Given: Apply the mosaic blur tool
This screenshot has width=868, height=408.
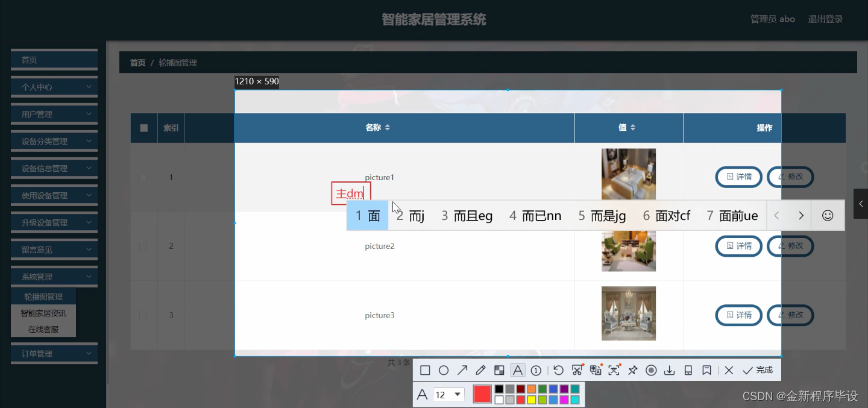Looking at the screenshot, I should tap(499, 370).
